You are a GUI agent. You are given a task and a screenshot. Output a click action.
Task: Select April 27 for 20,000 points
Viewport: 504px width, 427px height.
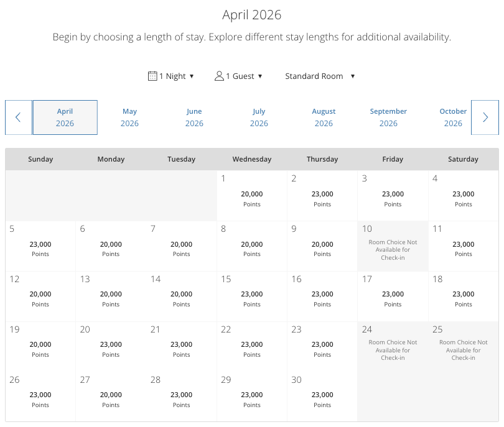tap(111, 396)
